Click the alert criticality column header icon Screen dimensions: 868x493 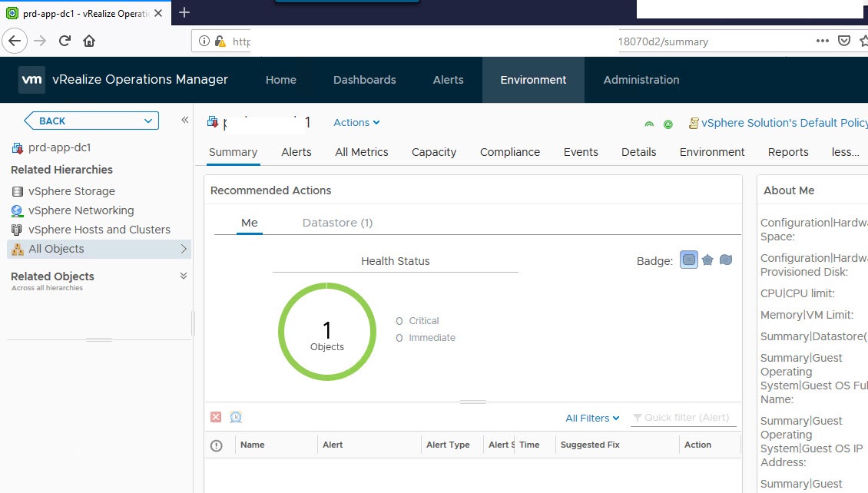[x=217, y=445]
